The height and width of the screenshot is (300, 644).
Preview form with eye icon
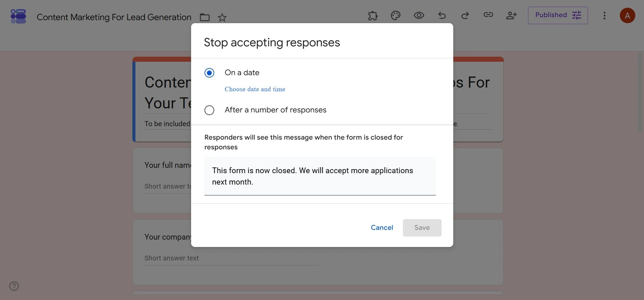(419, 15)
